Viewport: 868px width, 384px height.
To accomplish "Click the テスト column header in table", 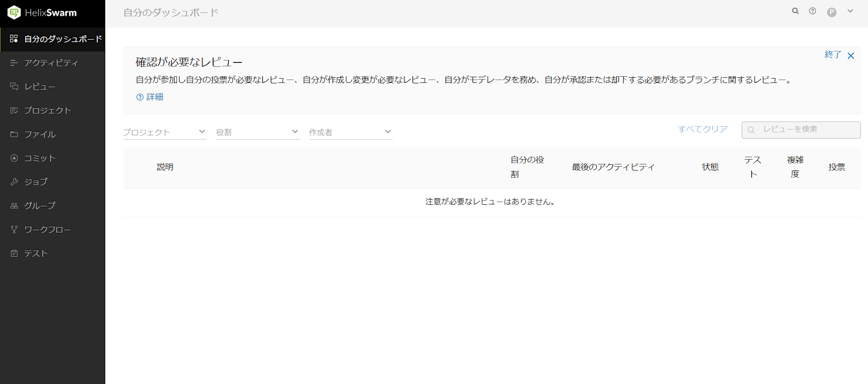I will 753,167.
